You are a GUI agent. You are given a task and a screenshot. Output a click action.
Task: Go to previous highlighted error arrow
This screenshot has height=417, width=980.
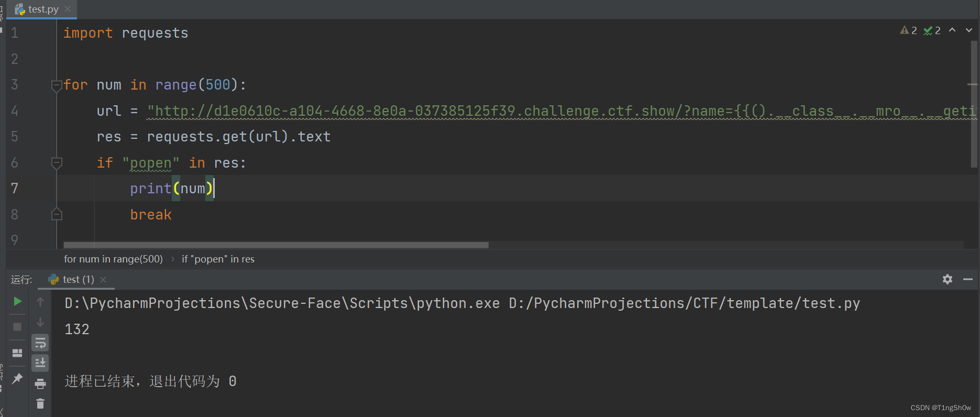click(952, 30)
